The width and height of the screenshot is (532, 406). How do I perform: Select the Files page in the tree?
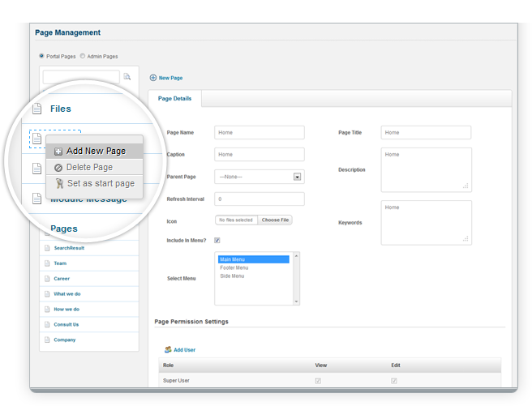tap(61, 109)
